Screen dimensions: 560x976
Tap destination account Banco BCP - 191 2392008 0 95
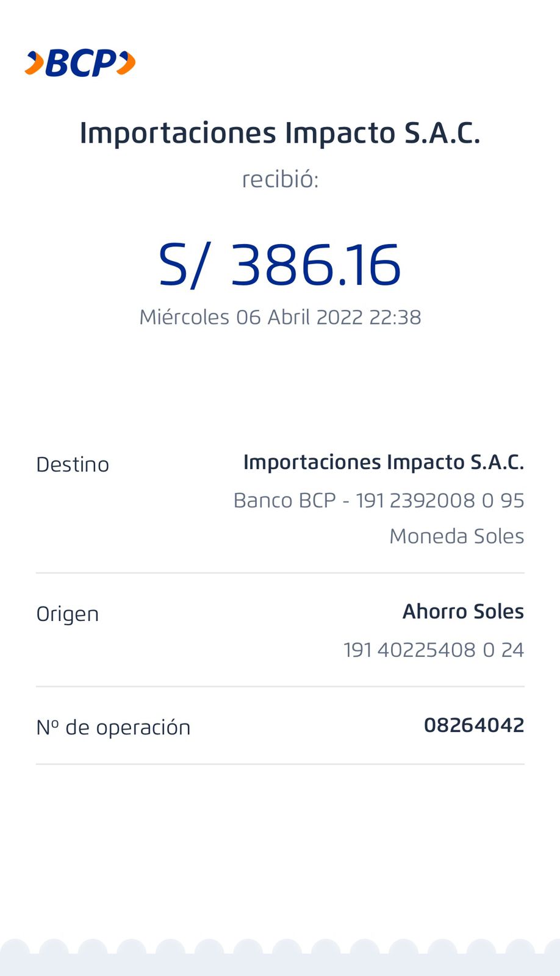click(378, 500)
